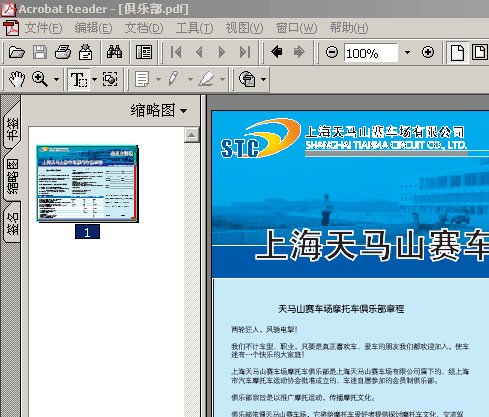This screenshot has height=417, width=489.
Task: Open the 窗口(W) menu
Action: coord(296,28)
